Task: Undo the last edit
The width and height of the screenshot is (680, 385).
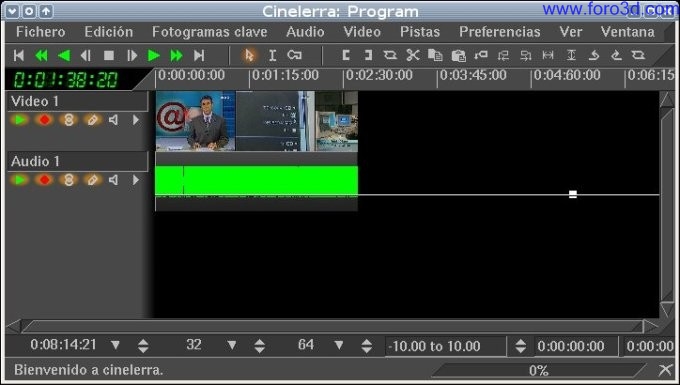Action: (594, 55)
